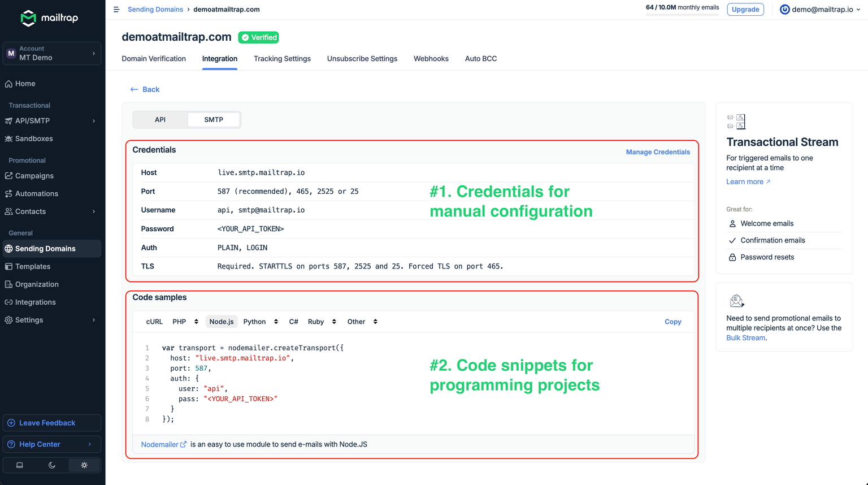The height and width of the screenshot is (485, 868).
Task: Click the <YOUR_API_TOKEN> password value
Action: (251, 229)
